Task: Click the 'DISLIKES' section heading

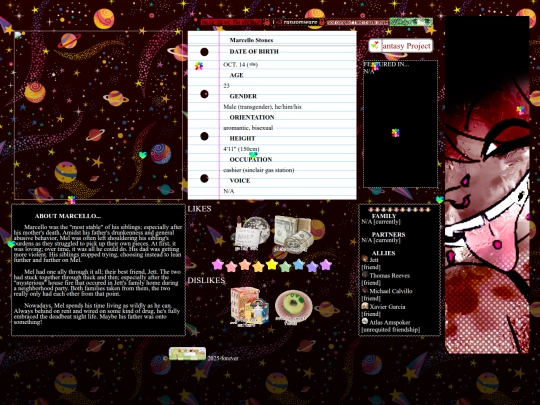Action: [x=206, y=280]
